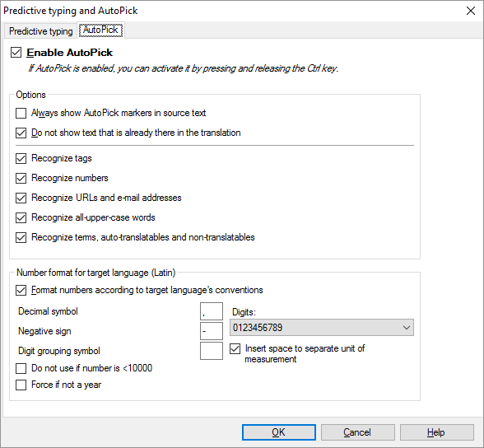Disable Recognize numbers checkbox
The height and width of the screenshot is (448, 484).
21,179
